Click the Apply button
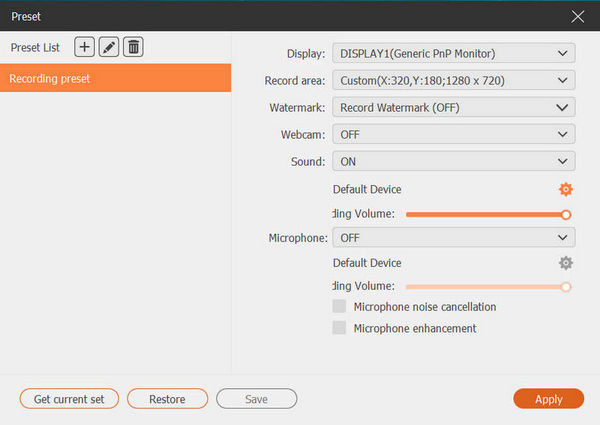The height and width of the screenshot is (425, 600). pos(548,399)
